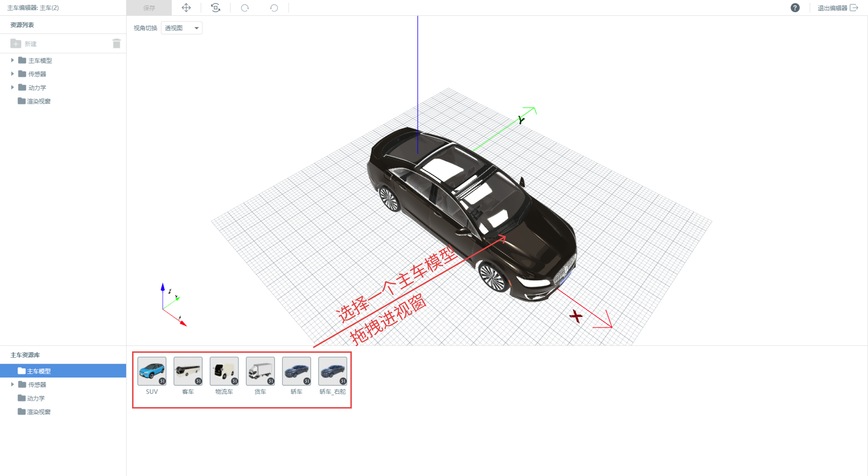Click the 资源列表 panel header
This screenshot has width=868, height=476.
(x=22, y=25)
